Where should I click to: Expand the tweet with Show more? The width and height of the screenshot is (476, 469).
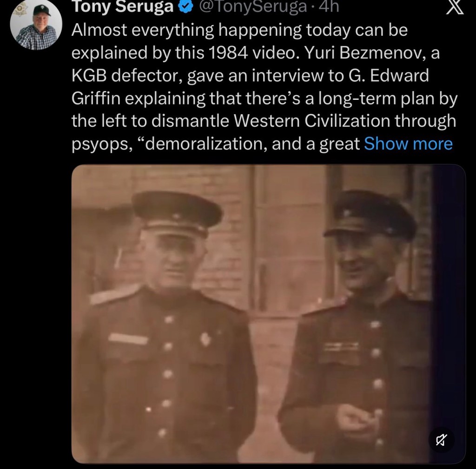coord(408,143)
